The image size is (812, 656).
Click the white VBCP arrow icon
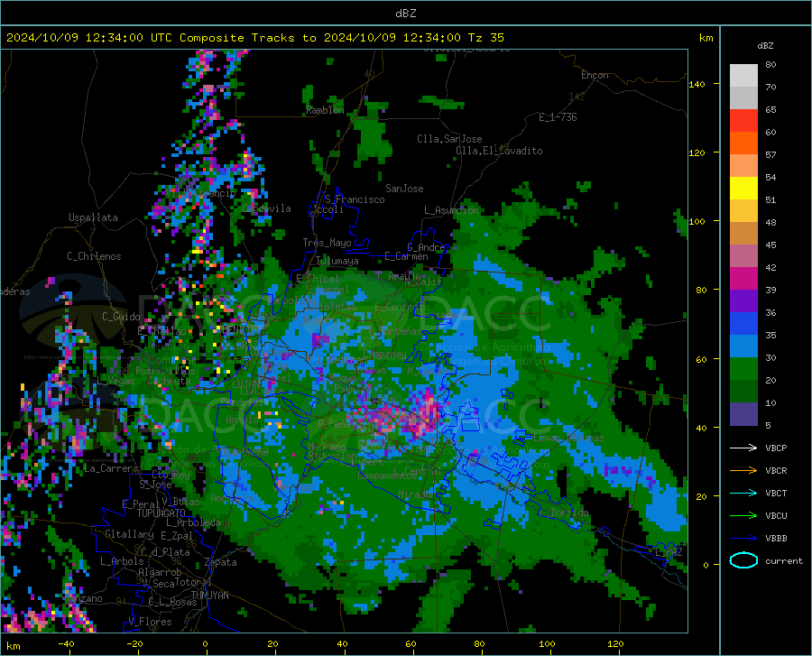point(743,448)
